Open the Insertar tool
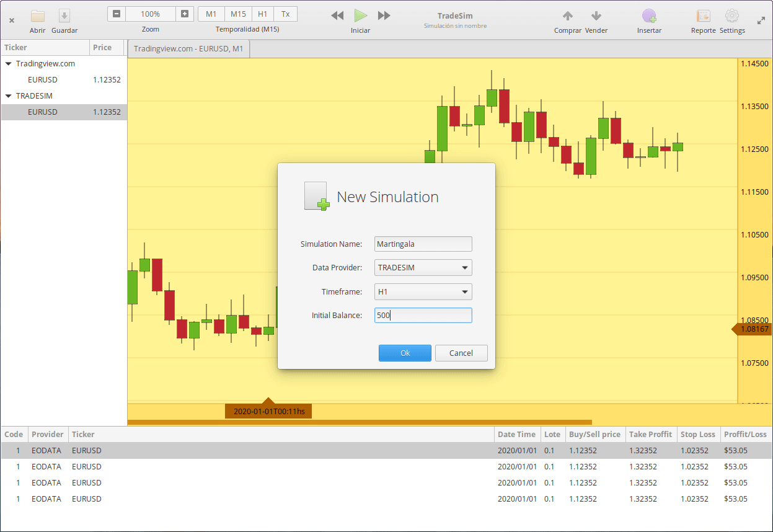This screenshot has height=532, width=773. 648,20
